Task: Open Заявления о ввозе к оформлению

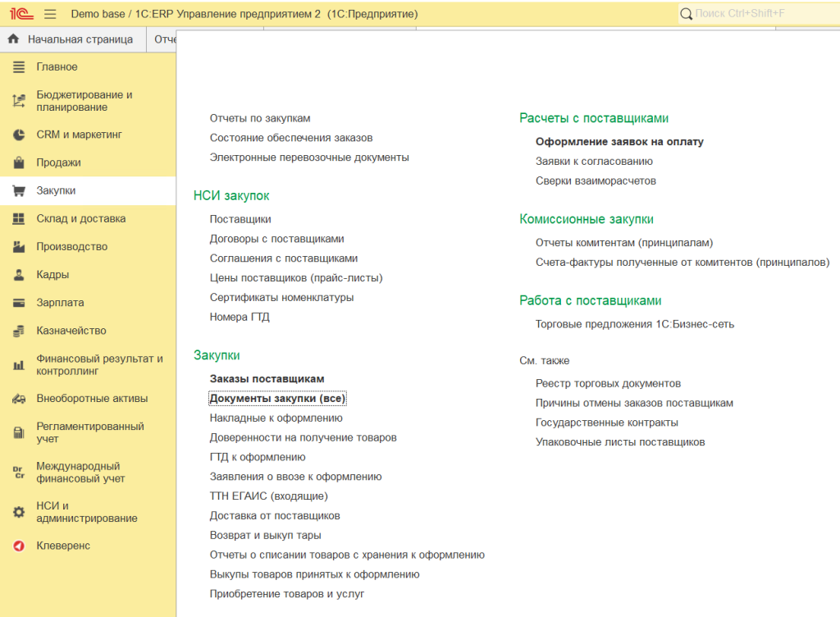Action: point(295,477)
